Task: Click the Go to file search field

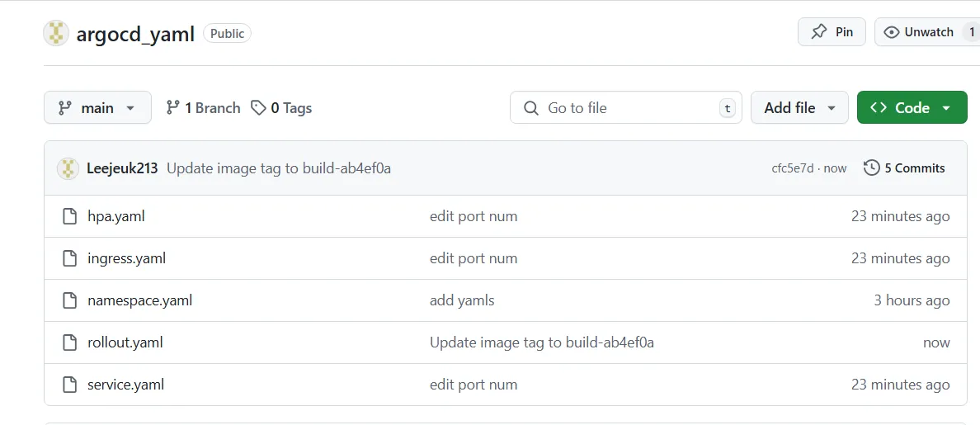Action: pyautogui.click(x=625, y=107)
